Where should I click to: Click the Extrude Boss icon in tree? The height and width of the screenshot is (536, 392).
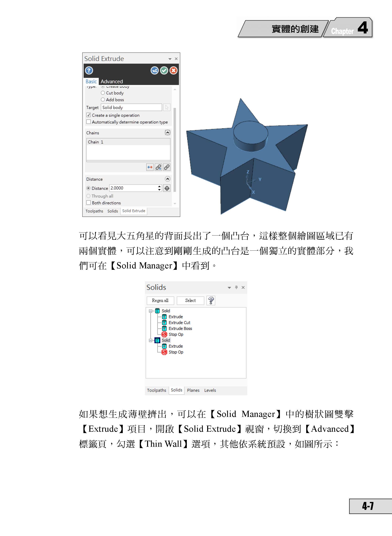point(165,329)
